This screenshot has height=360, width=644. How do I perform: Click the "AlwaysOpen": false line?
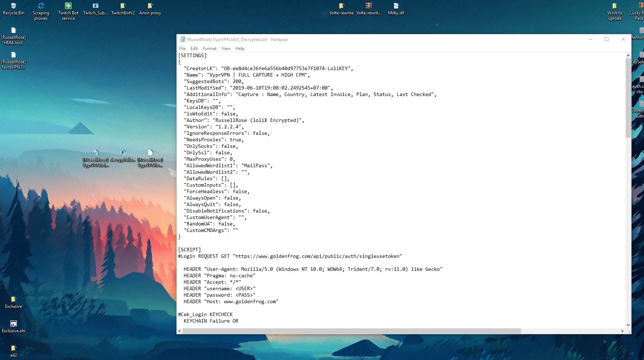[x=212, y=198]
